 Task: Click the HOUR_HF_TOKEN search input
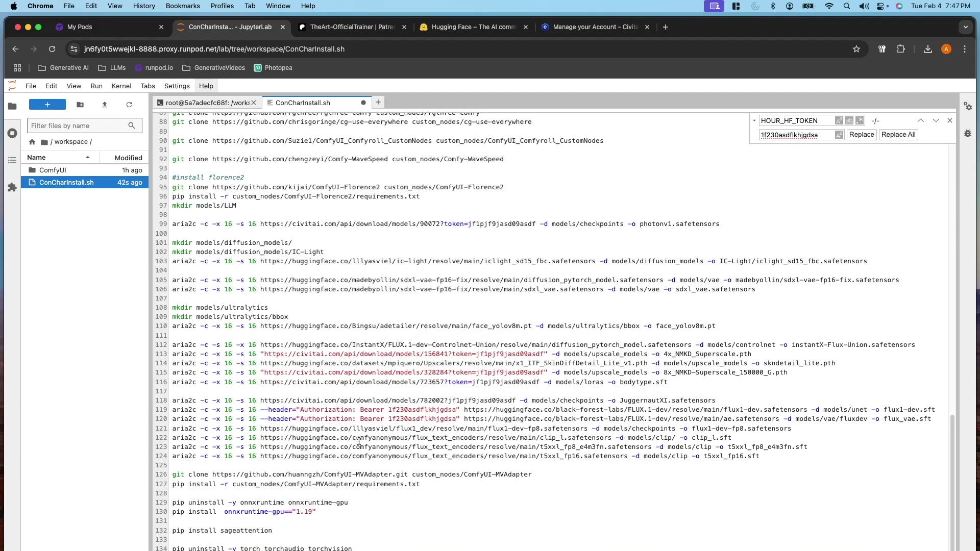pyautogui.click(x=796, y=121)
